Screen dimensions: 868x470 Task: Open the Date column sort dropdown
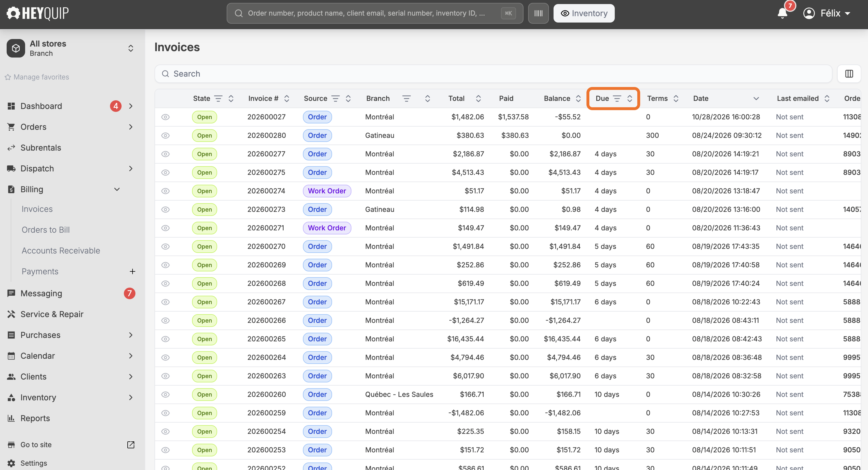coord(756,99)
